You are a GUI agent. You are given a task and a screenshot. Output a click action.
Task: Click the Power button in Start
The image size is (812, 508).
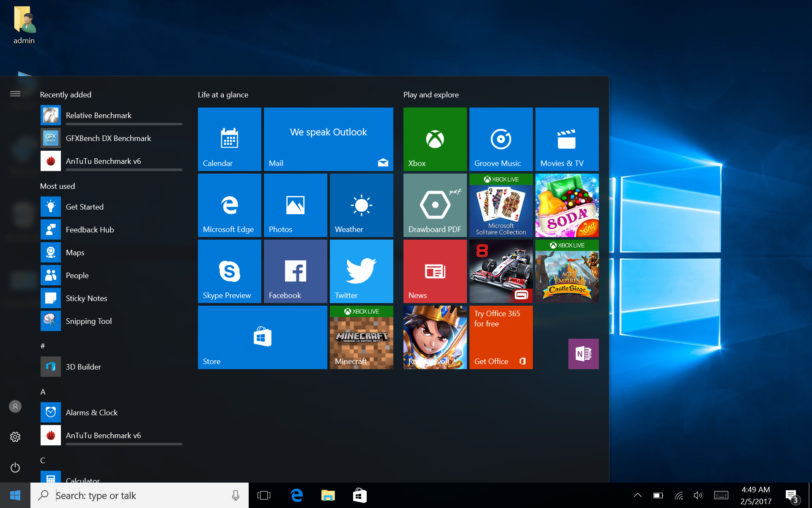pos(15,467)
